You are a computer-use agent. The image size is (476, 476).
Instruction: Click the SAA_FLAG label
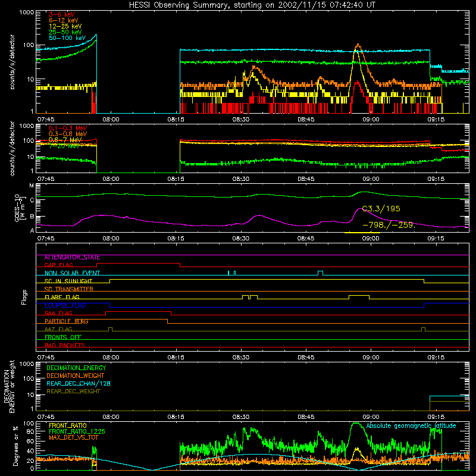(58, 314)
